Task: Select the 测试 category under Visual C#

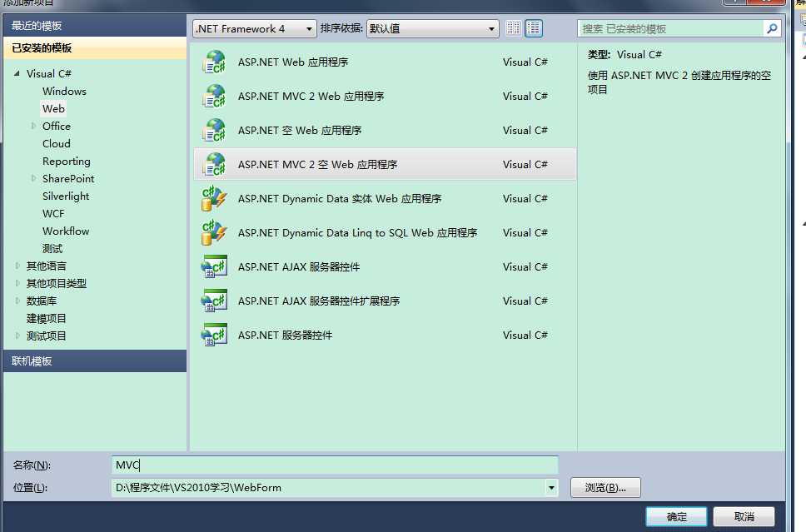Action: (52, 248)
